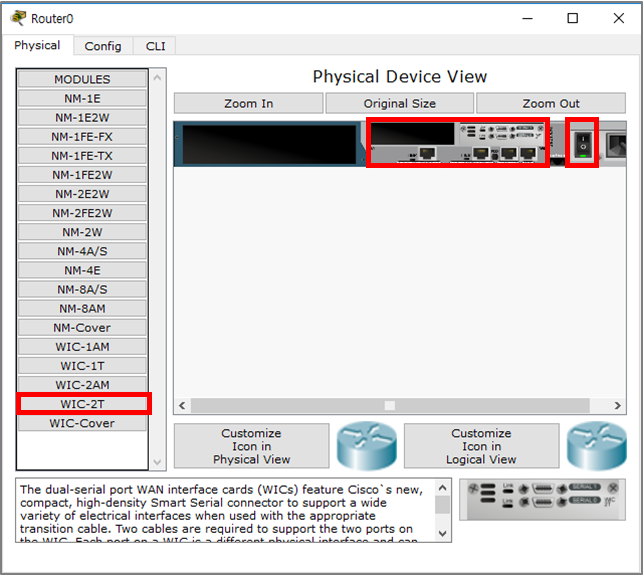Screen dimensions: 643x576
Task: Click device view scroll left arrow
Action: tap(182, 405)
